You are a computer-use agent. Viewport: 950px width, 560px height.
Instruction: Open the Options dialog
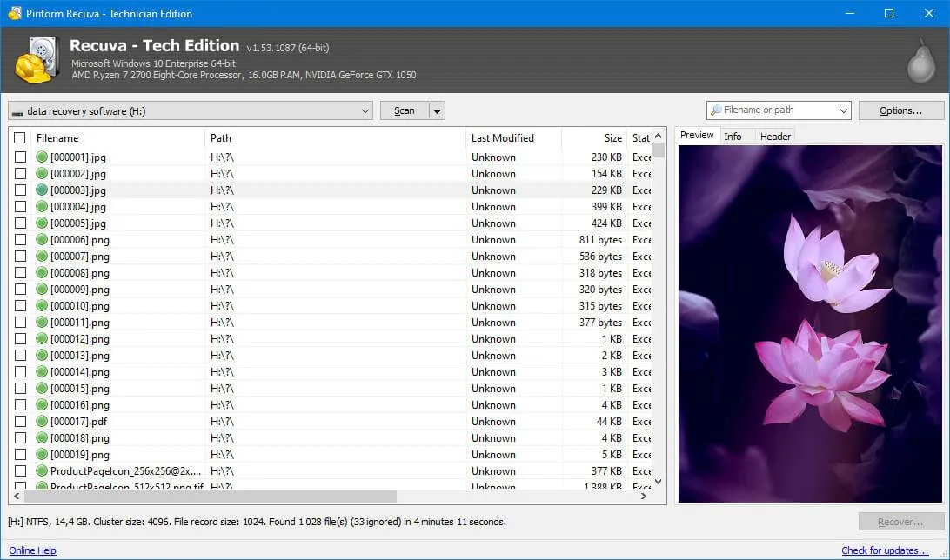point(901,110)
